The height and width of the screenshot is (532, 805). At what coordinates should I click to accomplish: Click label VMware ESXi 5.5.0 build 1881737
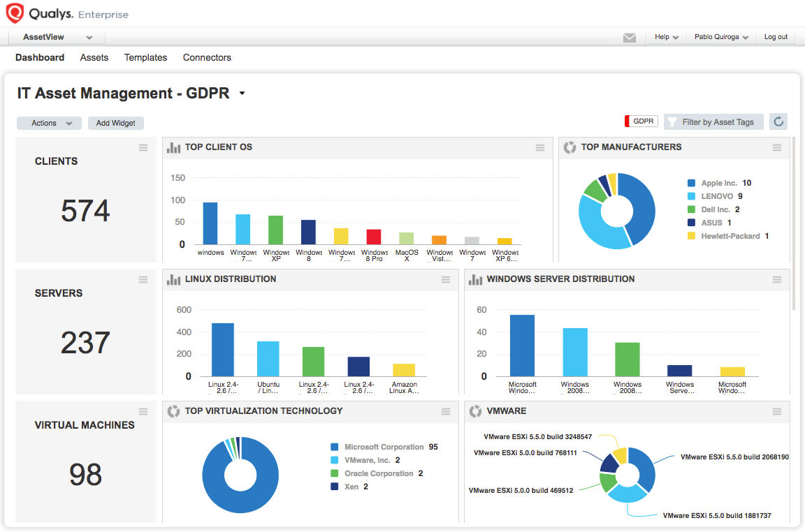point(717,515)
